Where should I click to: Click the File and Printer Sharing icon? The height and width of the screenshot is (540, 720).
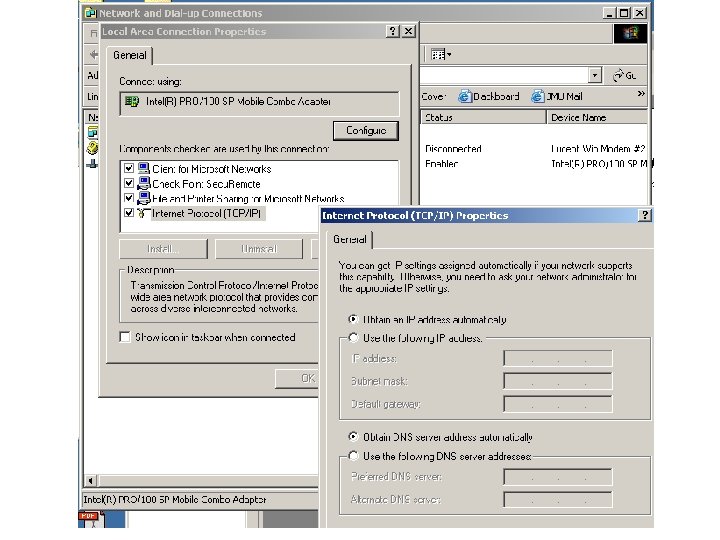tap(144, 198)
